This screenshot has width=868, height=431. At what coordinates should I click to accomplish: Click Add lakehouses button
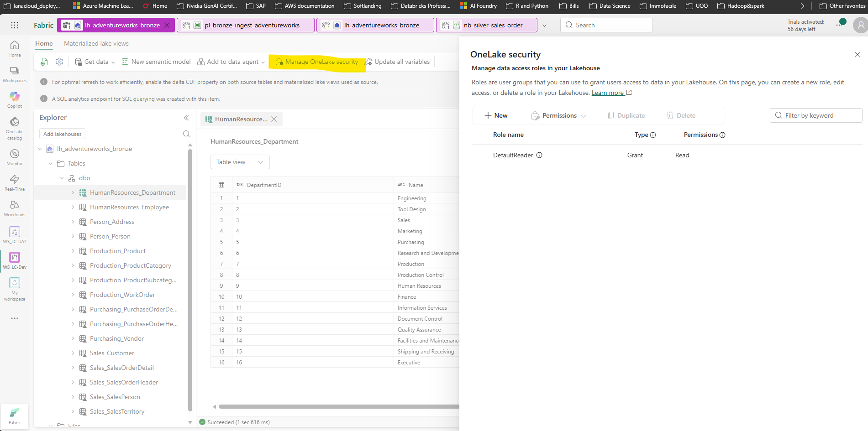tap(63, 134)
